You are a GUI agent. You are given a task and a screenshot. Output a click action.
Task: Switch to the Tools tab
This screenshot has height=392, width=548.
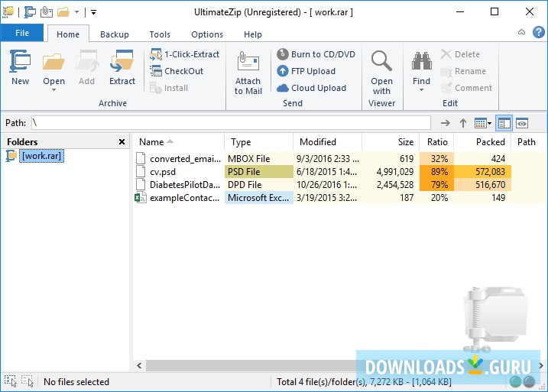tap(160, 34)
